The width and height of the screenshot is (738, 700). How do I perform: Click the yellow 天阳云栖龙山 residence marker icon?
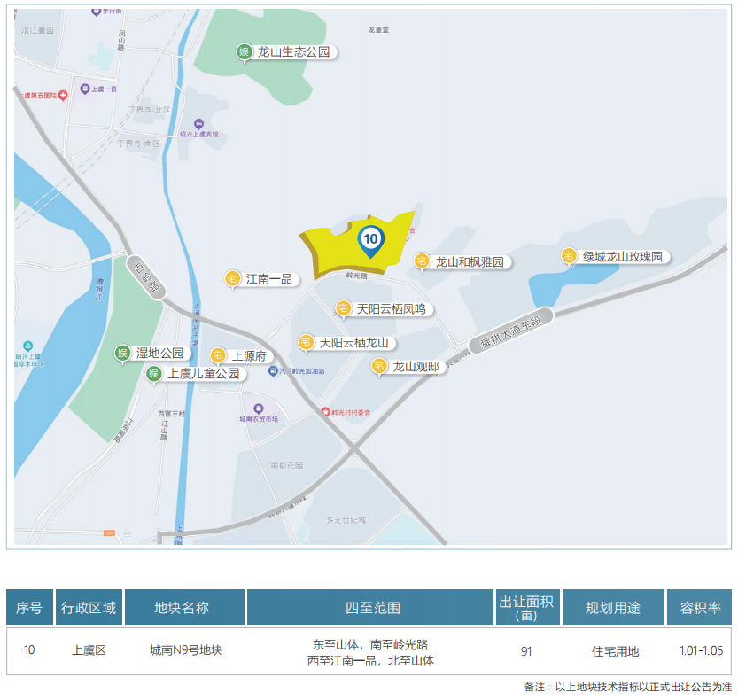tap(306, 342)
